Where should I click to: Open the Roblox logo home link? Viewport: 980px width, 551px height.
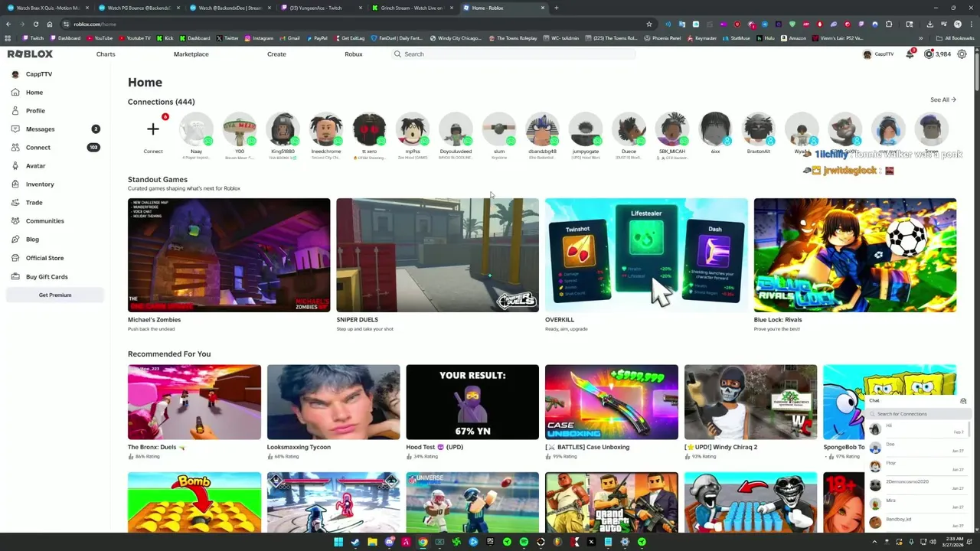coord(30,54)
